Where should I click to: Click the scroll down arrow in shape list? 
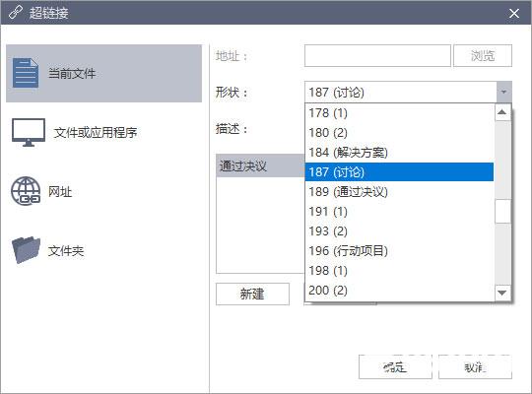point(502,293)
